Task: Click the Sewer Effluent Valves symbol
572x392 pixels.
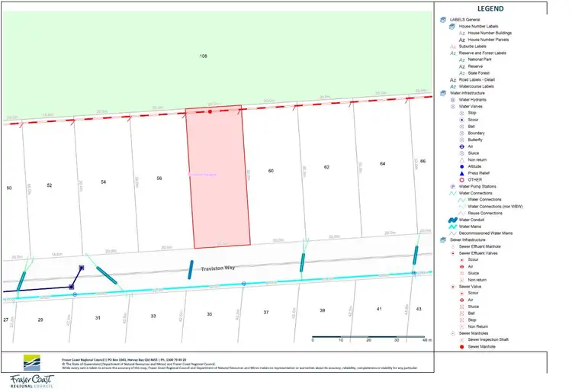Action: (453, 253)
